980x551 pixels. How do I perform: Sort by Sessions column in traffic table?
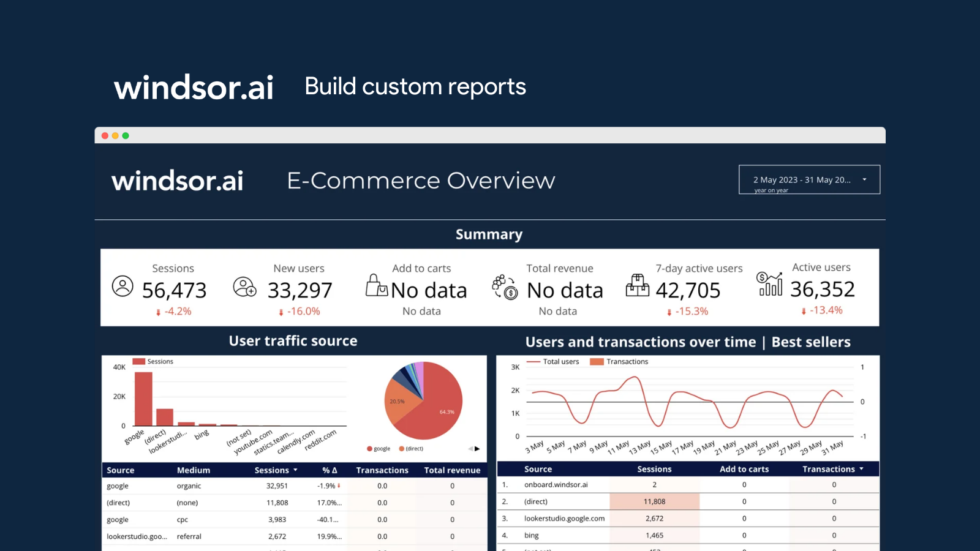275,470
